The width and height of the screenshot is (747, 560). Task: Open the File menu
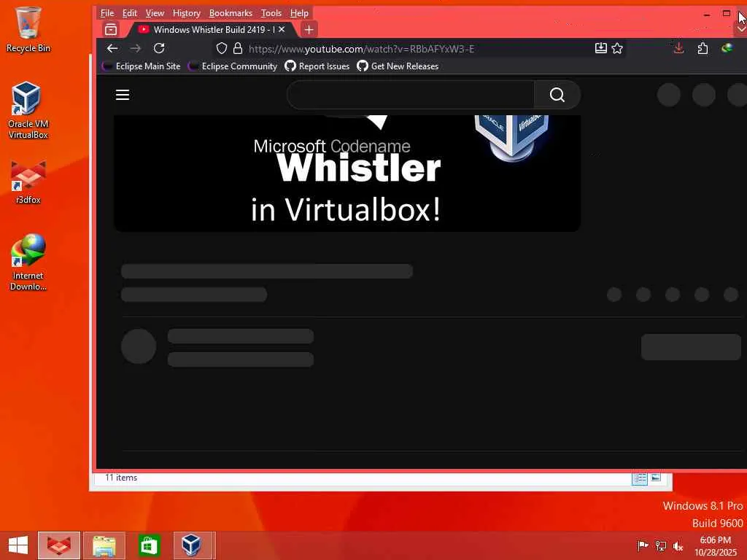point(107,13)
